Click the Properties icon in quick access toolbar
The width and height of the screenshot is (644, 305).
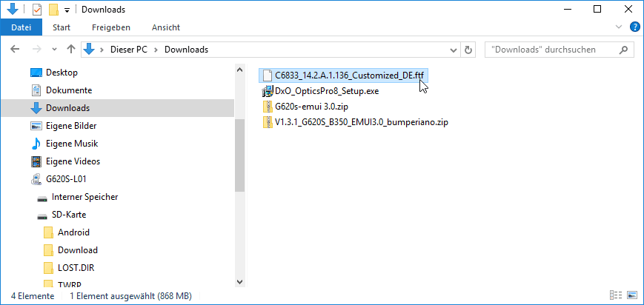37,10
